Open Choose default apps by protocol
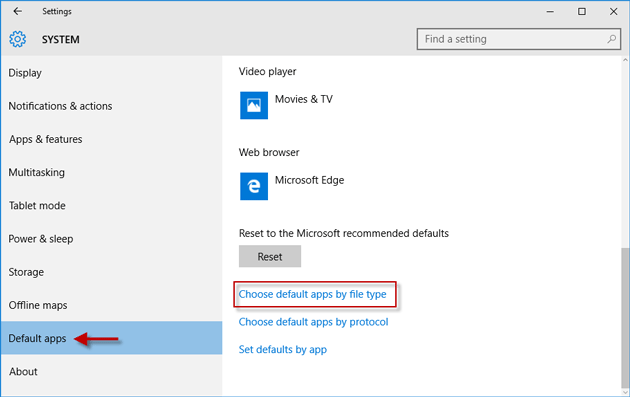The image size is (630, 397). pos(313,322)
